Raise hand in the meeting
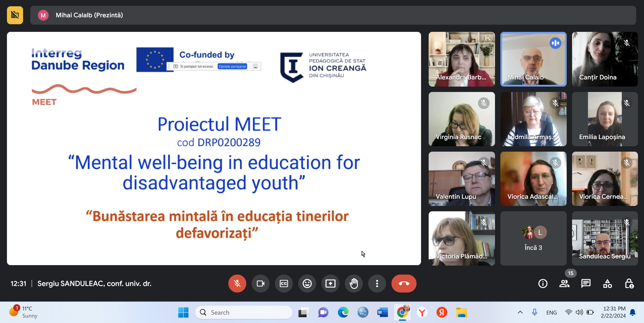The image size is (644, 323). [x=354, y=284]
